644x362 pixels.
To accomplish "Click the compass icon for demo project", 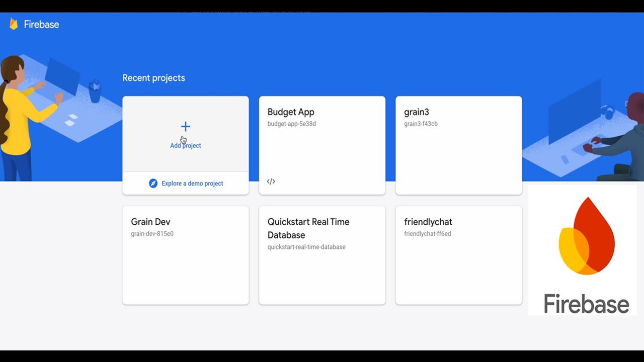I will tap(153, 184).
